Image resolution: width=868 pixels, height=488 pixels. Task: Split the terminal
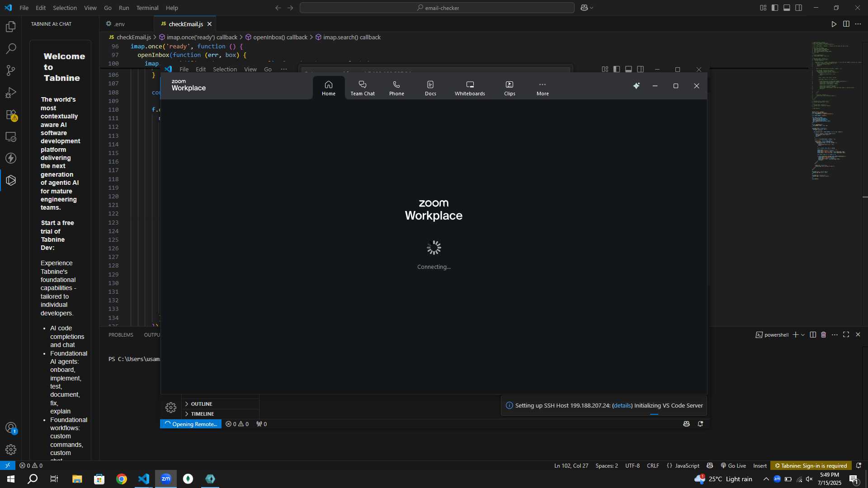pyautogui.click(x=813, y=335)
